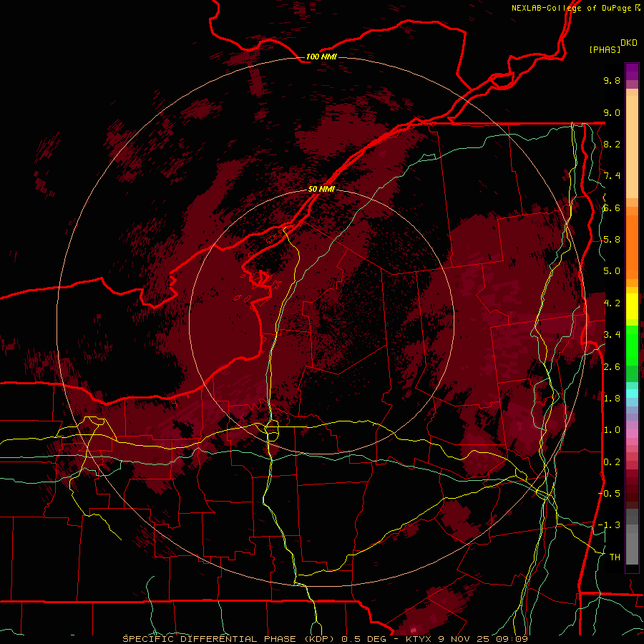Click the 9.8 value on the legend
This screenshot has width=644, height=644.
tap(612, 80)
